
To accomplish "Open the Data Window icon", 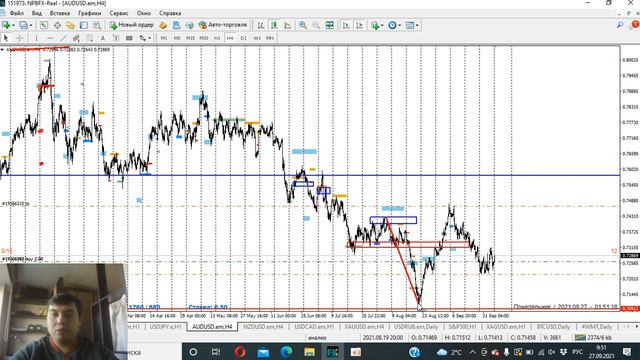I will pos(57,25).
